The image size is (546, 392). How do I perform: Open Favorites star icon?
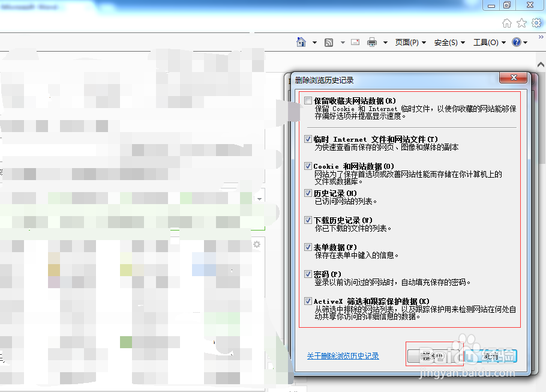point(521,23)
